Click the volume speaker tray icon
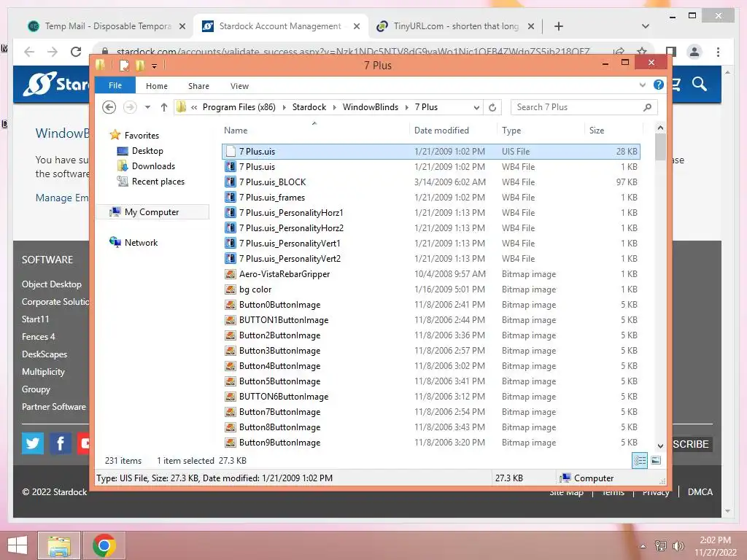This screenshot has height=560, width=747. [678, 545]
